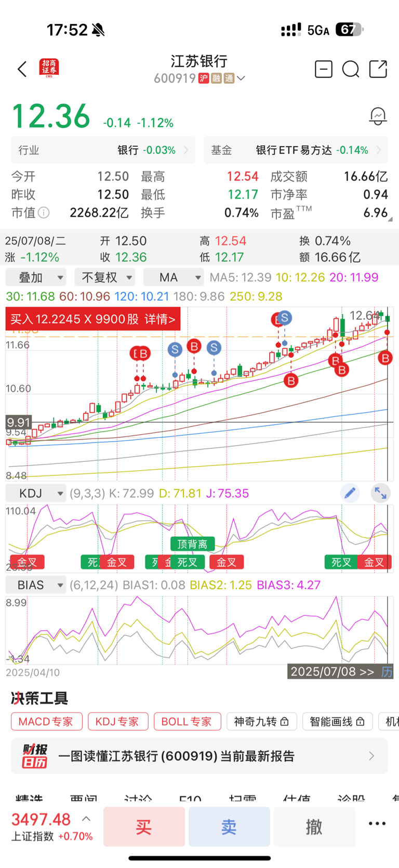Share this stock page via share icon
The height and width of the screenshot is (868, 399).
pos(378,69)
